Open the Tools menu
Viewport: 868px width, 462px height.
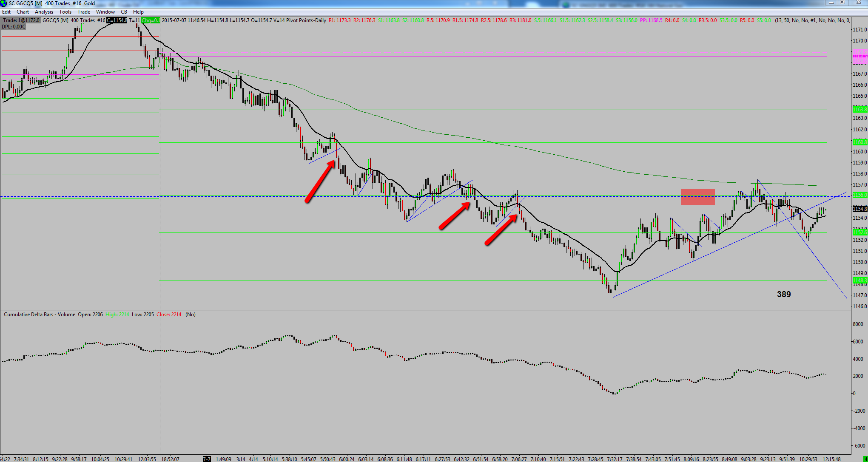coord(65,12)
